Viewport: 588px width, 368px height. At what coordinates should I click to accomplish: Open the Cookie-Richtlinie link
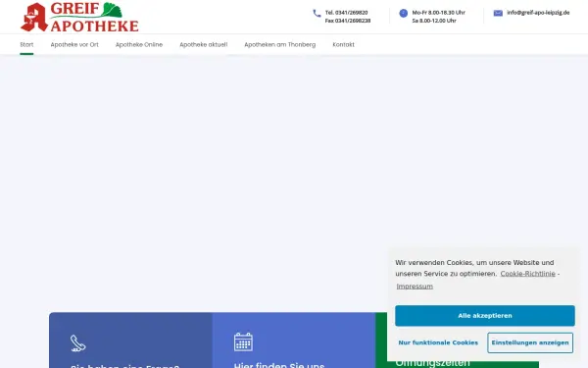click(x=527, y=274)
